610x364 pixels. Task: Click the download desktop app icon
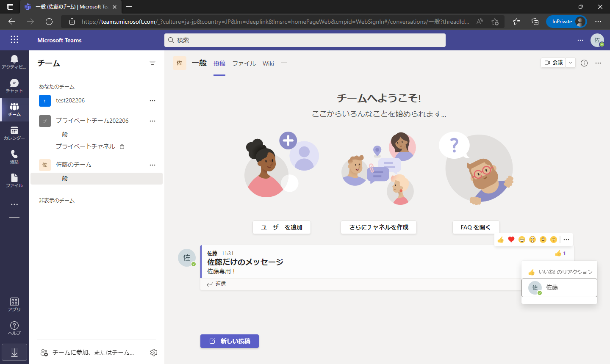pyautogui.click(x=14, y=353)
